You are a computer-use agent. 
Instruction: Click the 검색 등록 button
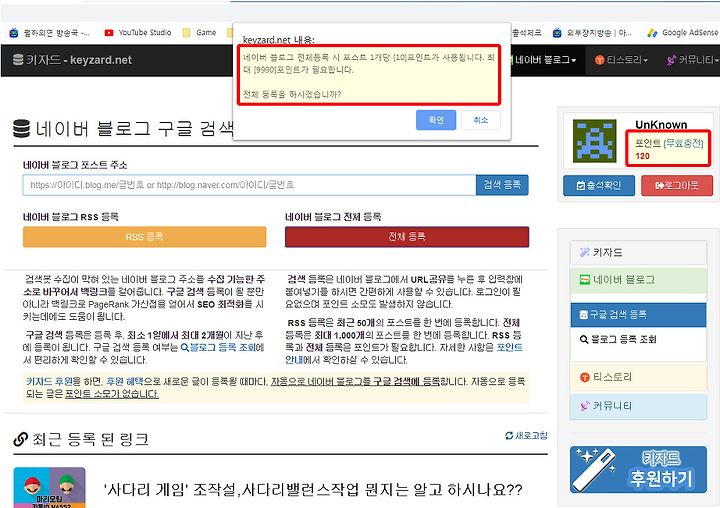pyautogui.click(x=502, y=185)
